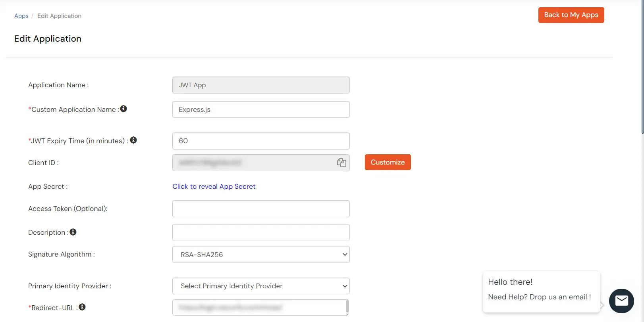644x322 pixels.
Task: Click the Redirect-URL text area
Action: [x=261, y=307]
